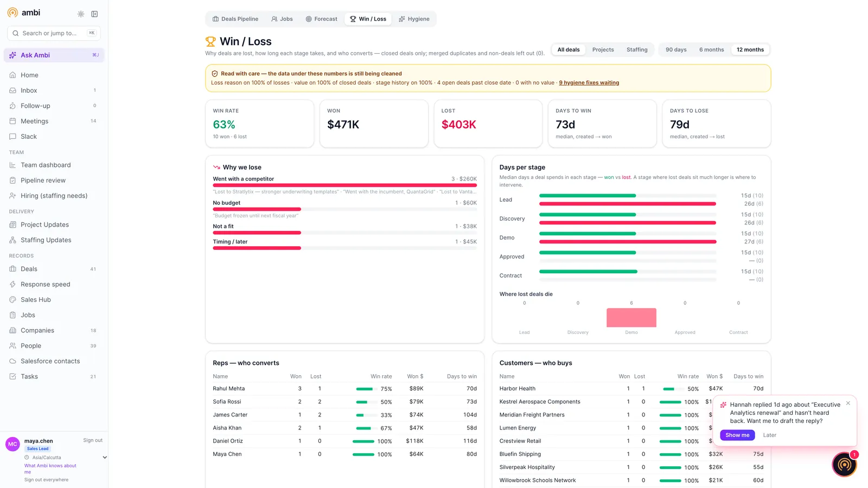Switch to the Forecast tab
The width and height of the screenshot is (868, 488).
321,19
